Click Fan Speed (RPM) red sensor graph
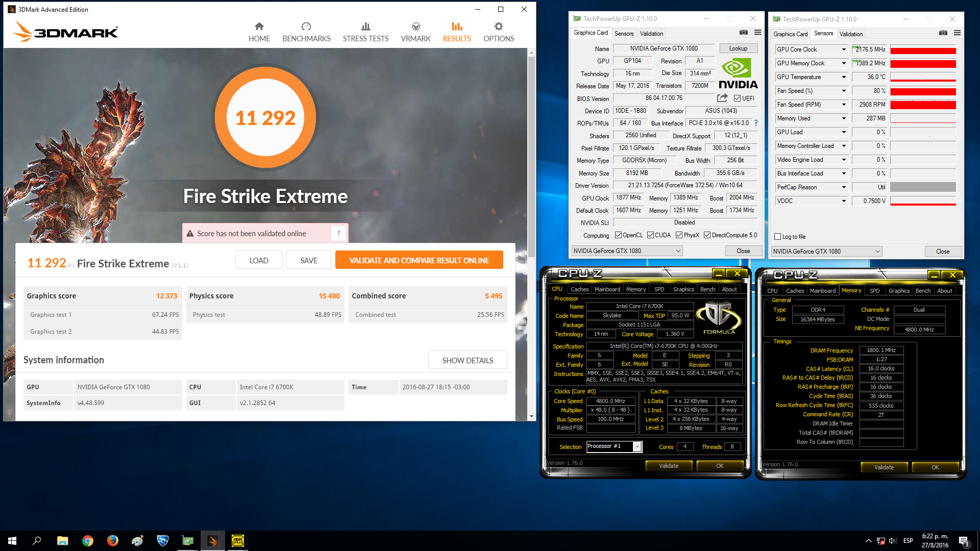Image resolution: width=980 pixels, height=551 pixels. click(x=923, y=105)
